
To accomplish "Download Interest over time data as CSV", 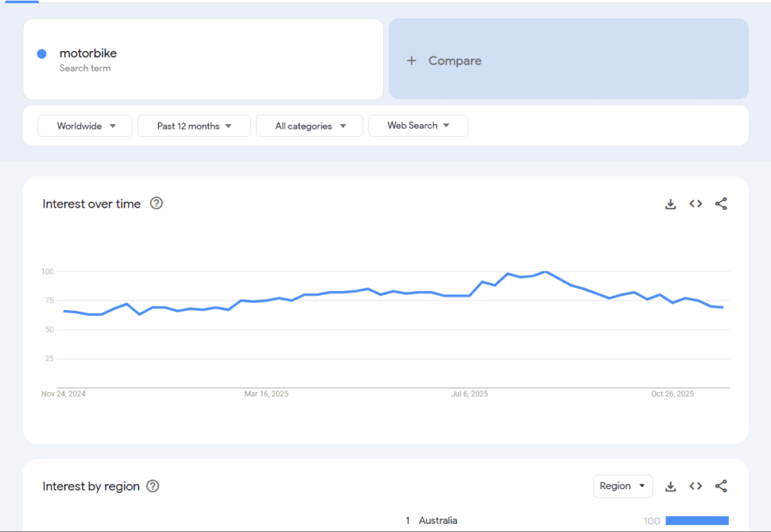I will coord(670,204).
